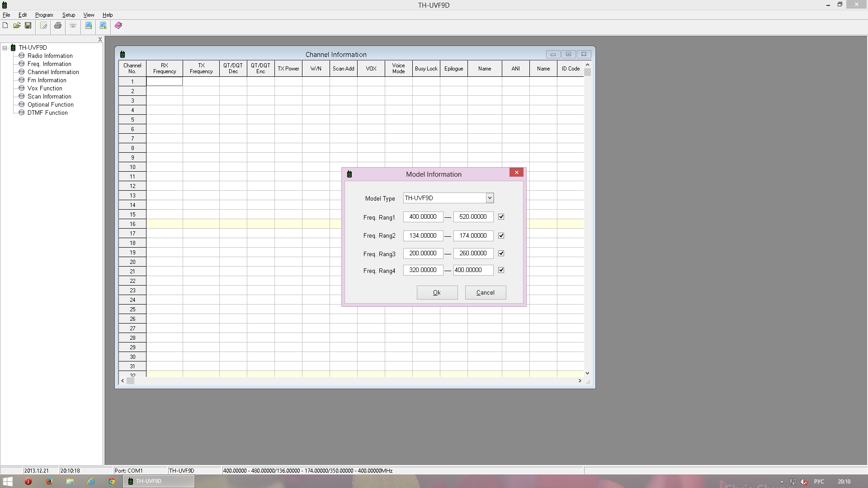868x488 pixels.
Task: Click the ID Code column header
Action: point(571,69)
